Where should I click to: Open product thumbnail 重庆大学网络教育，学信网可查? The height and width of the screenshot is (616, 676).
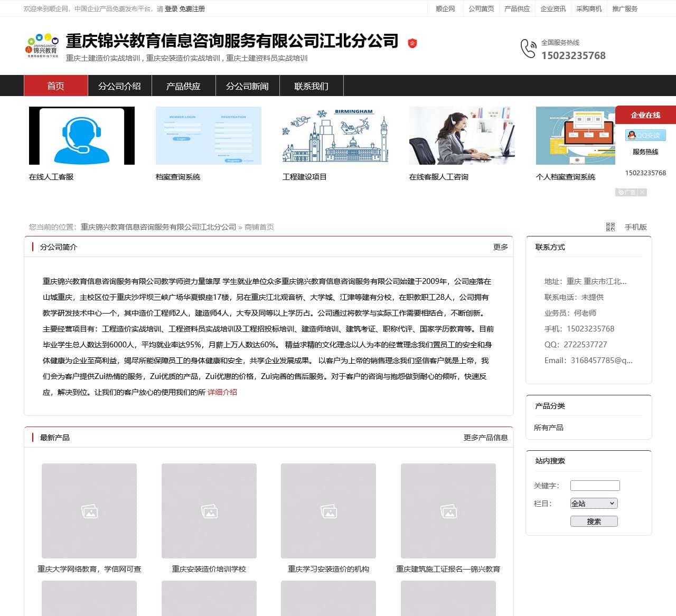coord(89,511)
